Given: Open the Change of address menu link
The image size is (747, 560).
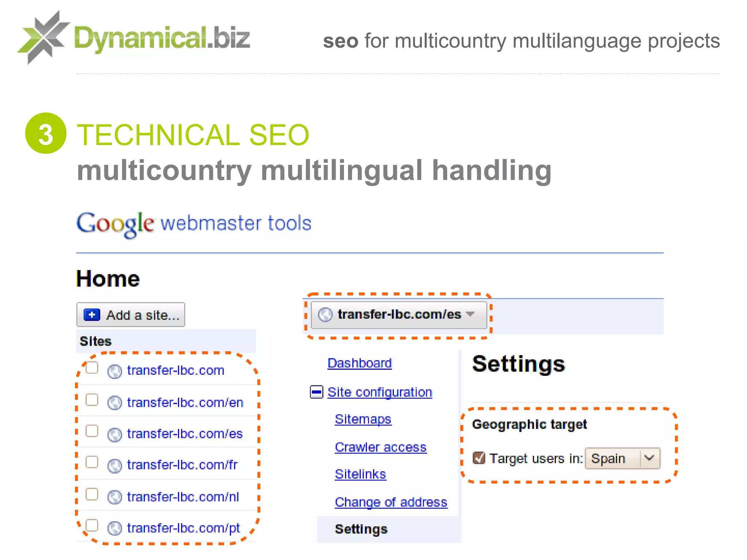Looking at the screenshot, I should [x=391, y=502].
